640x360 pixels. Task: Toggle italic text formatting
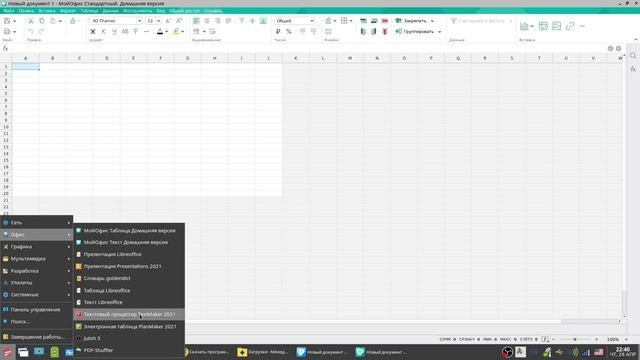(x=104, y=31)
